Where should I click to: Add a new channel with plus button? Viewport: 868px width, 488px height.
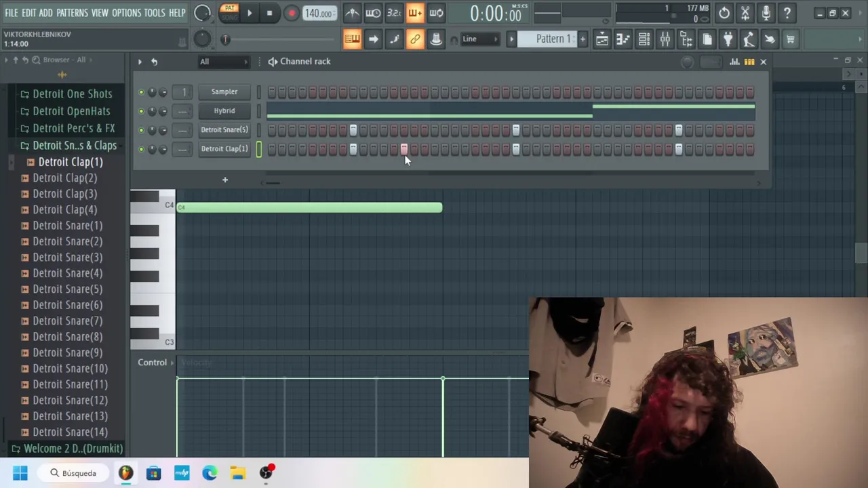click(x=225, y=180)
